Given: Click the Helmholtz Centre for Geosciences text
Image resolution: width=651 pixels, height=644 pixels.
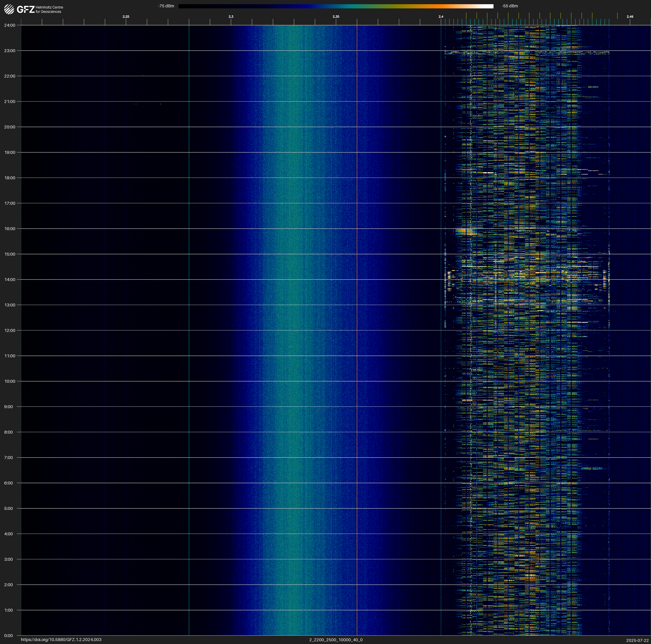Looking at the screenshot, I should point(49,9).
